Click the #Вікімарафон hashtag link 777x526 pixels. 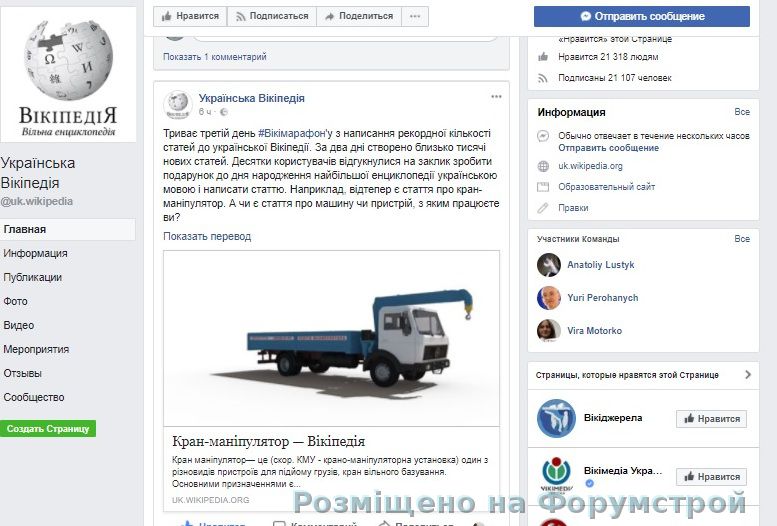tap(292, 133)
